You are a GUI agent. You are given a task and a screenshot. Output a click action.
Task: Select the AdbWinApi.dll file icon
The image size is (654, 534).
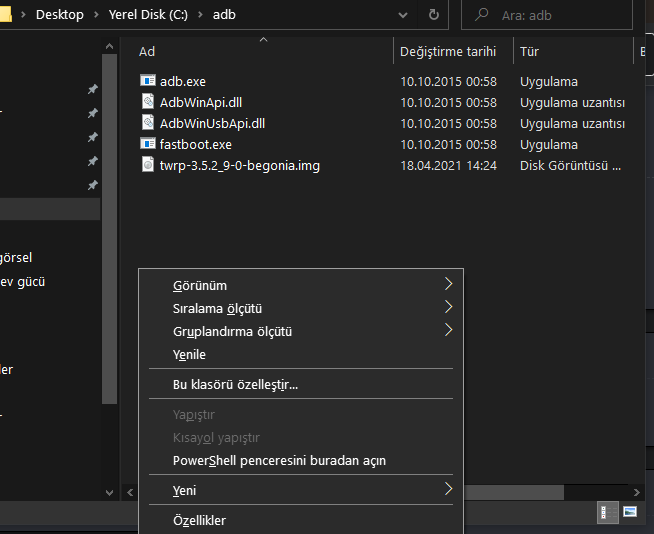[x=148, y=102]
